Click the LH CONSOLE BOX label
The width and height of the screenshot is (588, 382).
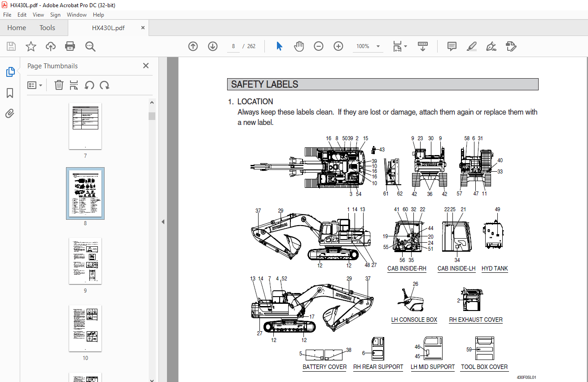tap(414, 320)
